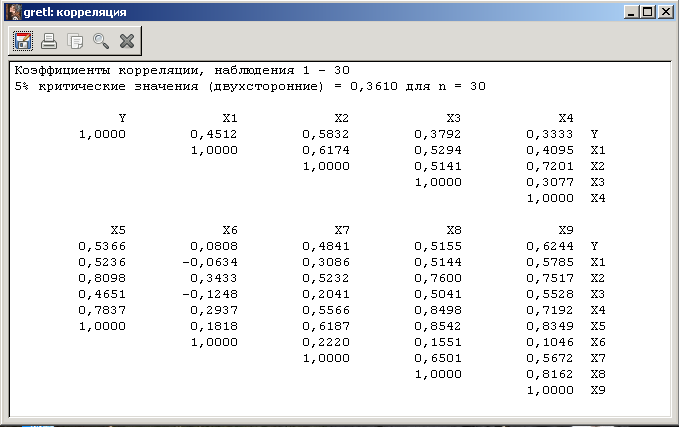Click the column header X7
The image size is (679, 427).
pos(342,230)
